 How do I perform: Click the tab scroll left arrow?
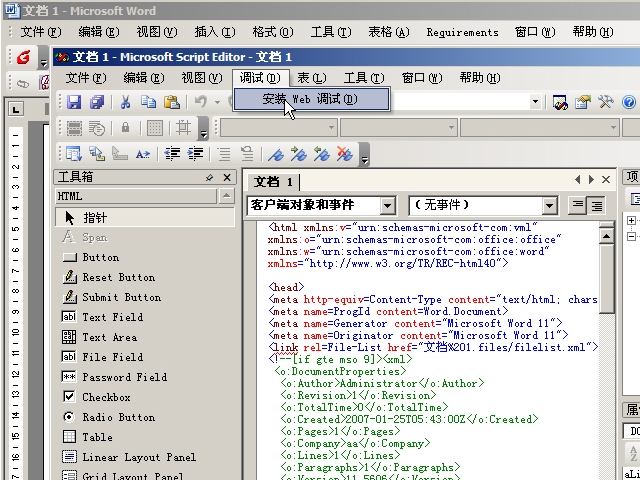(578, 180)
